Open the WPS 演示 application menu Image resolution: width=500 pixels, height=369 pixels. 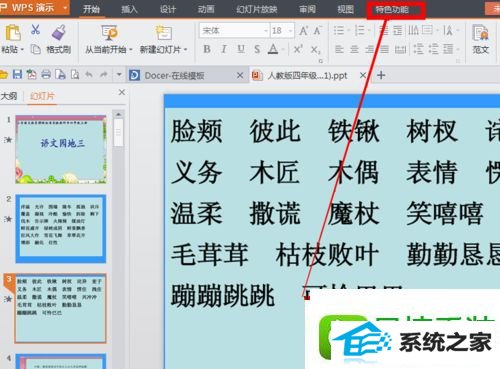pyautogui.click(x=34, y=7)
